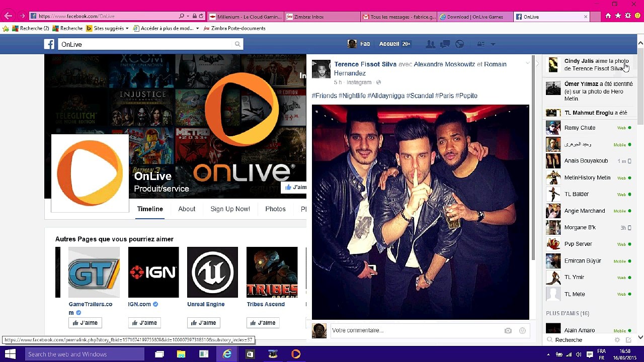Open the IGN logo thumbnail

[x=153, y=272]
